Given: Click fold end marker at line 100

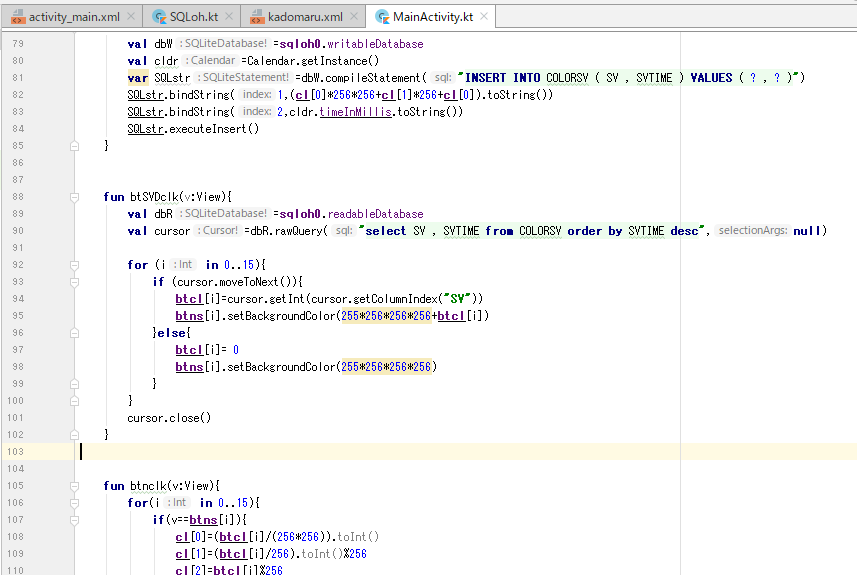Looking at the screenshot, I should click(x=74, y=401).
